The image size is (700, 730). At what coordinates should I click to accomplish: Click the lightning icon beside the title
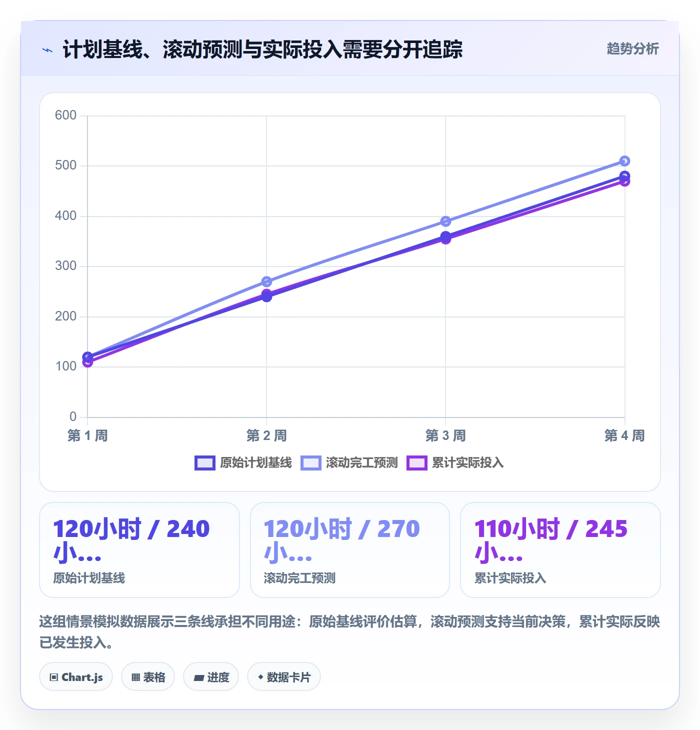pos(47,50)
